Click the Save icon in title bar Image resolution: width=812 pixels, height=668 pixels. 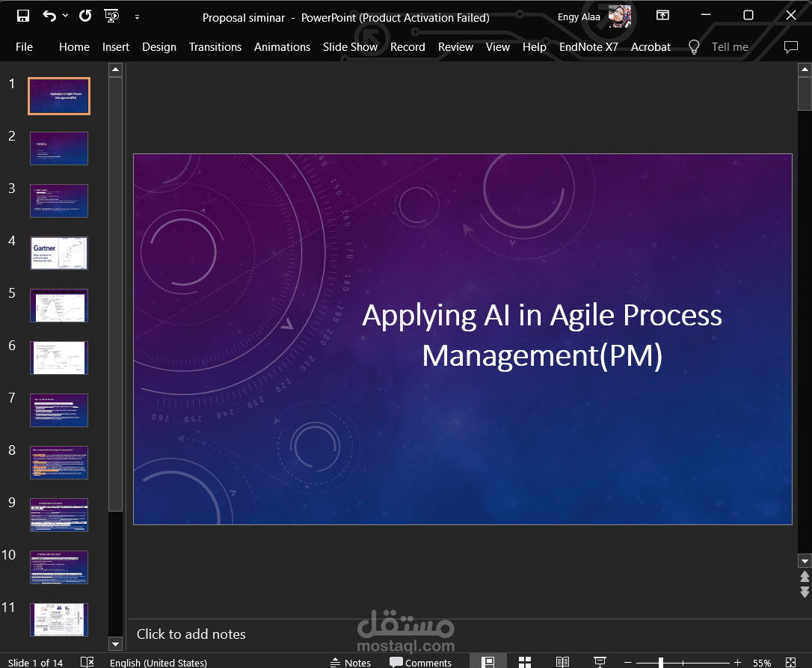pyautogui.click(x=22, y=16)
